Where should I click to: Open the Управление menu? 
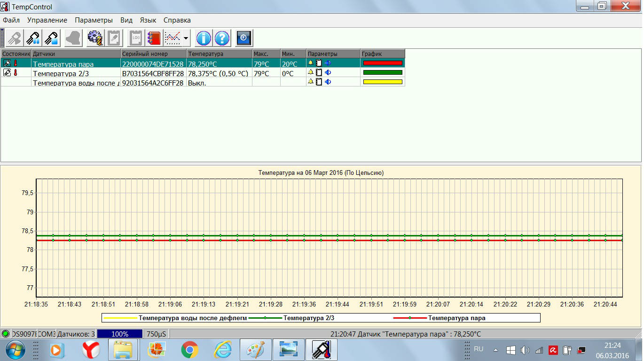point(47,20)
